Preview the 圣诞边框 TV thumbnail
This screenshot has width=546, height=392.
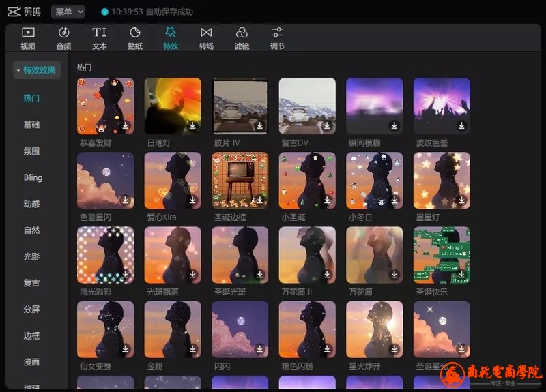(240, 181)
